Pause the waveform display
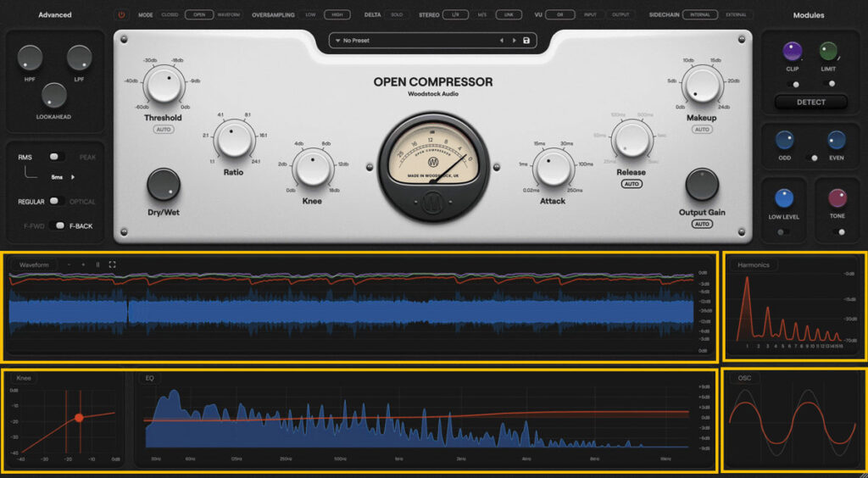 [x=97, y=264]
